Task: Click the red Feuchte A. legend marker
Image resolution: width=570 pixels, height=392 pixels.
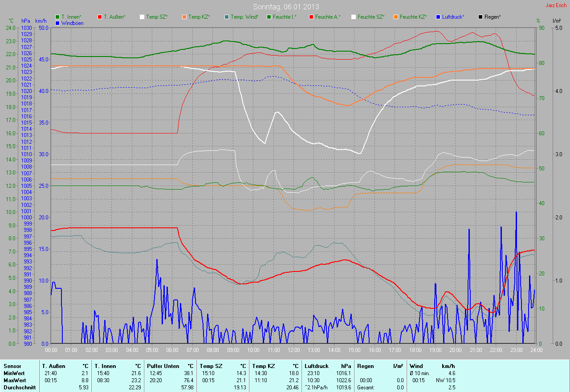Action: pos(311,17)
